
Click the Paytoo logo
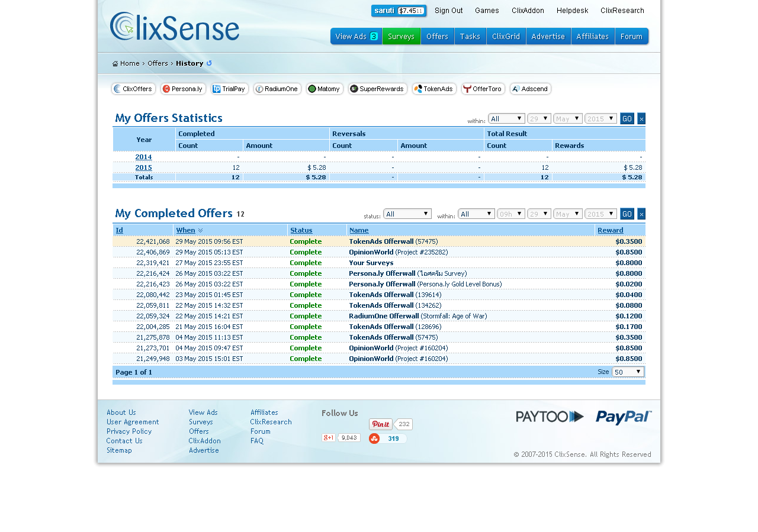pos(550,417)
